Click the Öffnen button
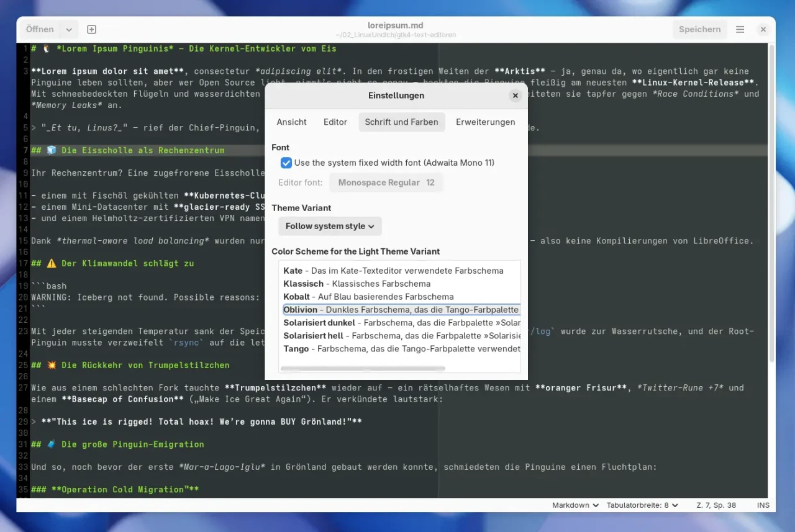This screenshot has height=532, width=795. tap(40, 29)
